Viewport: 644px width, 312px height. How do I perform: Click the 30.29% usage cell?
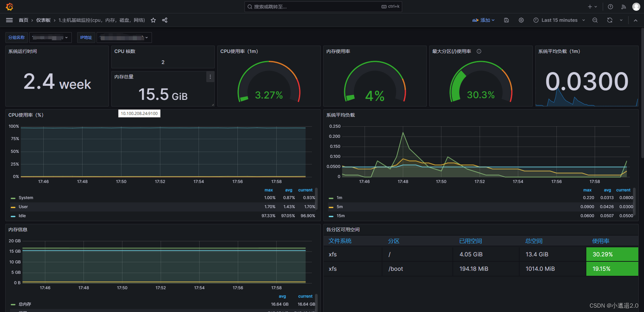612,254
